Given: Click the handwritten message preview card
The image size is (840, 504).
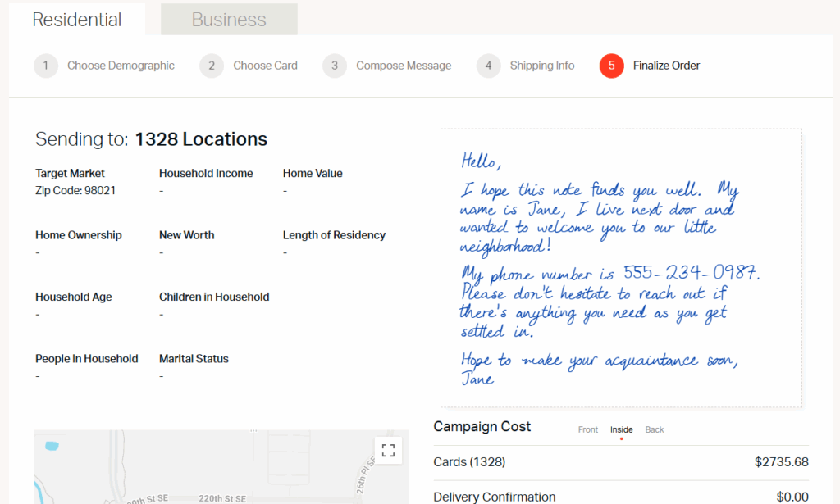Looking at the screenshot, I should pyautogui.click(x=621, y=266).
